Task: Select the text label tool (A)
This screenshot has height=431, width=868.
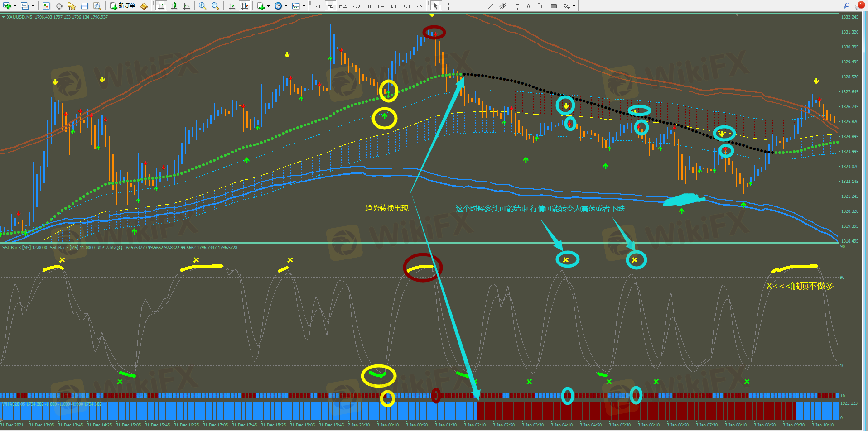Action: 528,6
